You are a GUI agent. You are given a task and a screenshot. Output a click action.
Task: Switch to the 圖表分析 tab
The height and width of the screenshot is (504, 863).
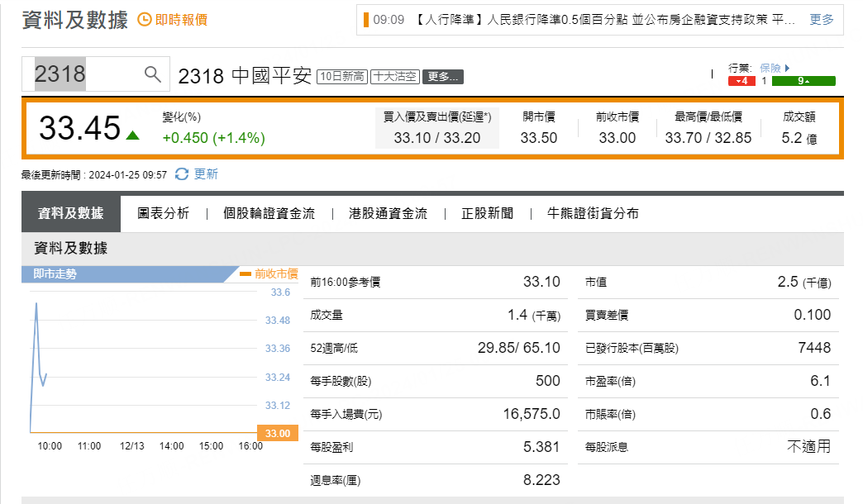(163, 213)
